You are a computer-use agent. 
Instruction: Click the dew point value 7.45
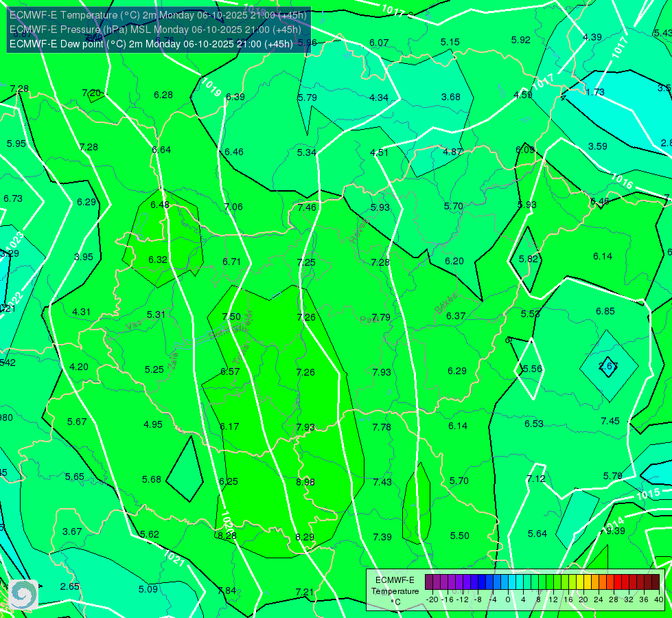610,421
